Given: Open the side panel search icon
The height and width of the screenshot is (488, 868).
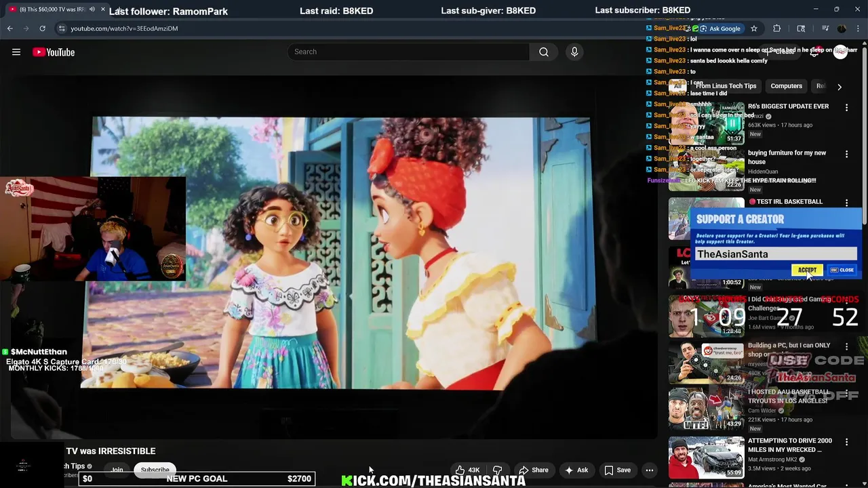Looking at the screenshot, I should click(801, 28).
